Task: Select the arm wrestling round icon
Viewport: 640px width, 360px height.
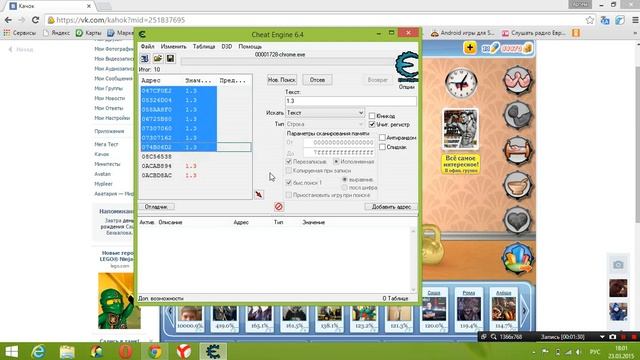Action: (x=517, y=80)
